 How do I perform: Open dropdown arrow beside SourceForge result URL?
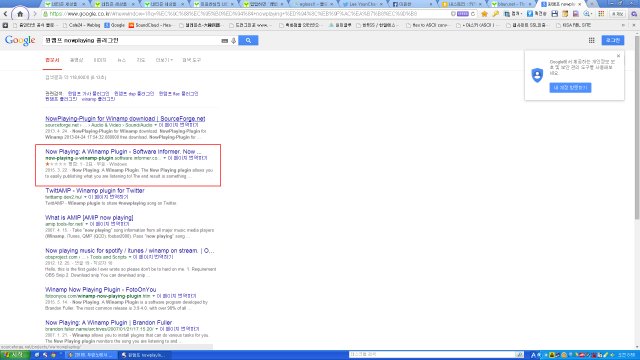tap(155, 125)
